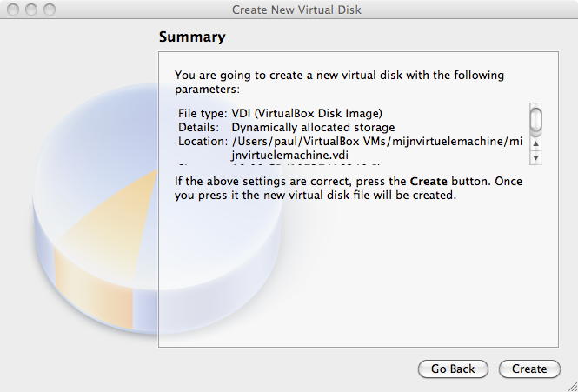Click the window resize grip corner
Viewport: 578px width, 392px height.
pyautogui.click(x=572, y=386)
